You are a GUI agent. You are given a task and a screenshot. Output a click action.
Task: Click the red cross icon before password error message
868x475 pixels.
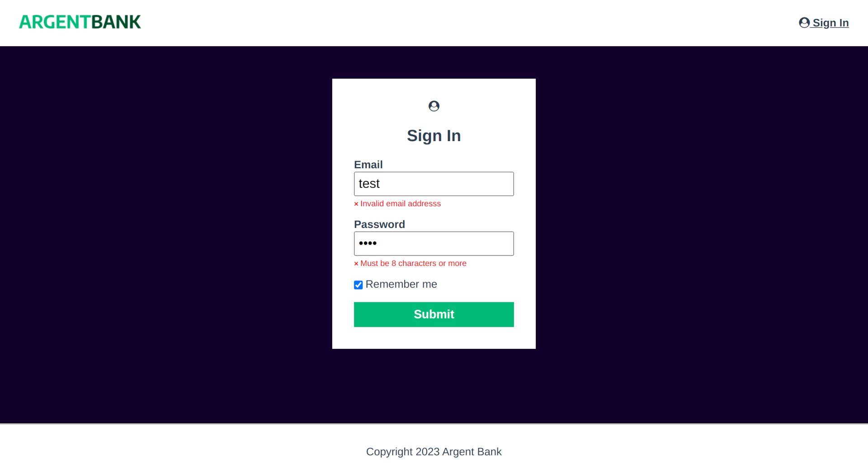pos(356,263)
